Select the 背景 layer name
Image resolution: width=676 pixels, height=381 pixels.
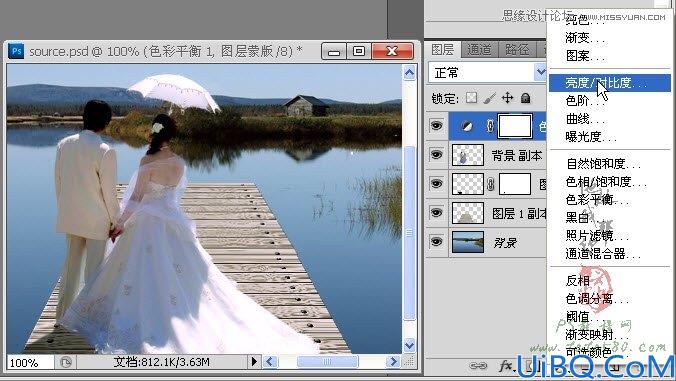tap(505, 243)
